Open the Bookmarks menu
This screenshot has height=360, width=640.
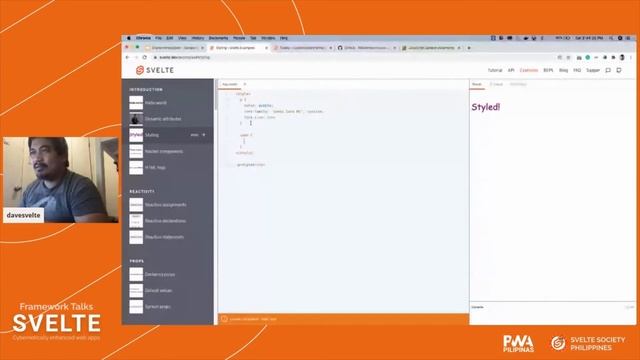tap(218, 38)
